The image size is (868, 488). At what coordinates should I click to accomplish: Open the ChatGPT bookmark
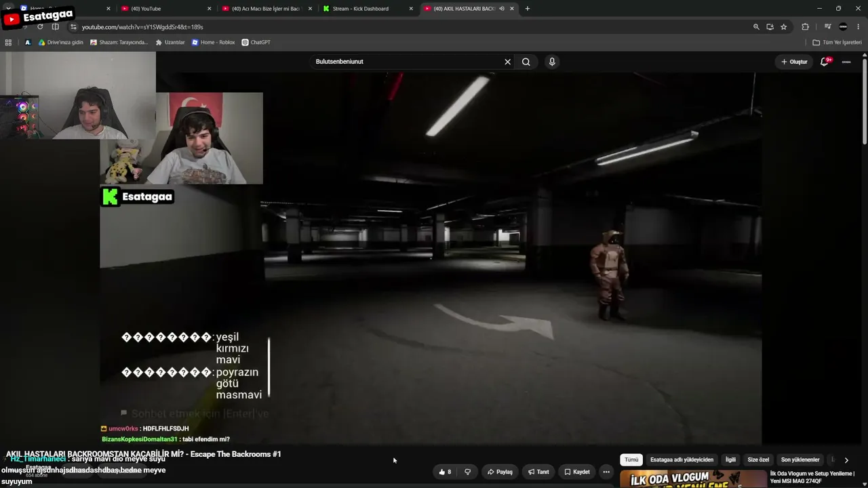[x=256, y=42]
